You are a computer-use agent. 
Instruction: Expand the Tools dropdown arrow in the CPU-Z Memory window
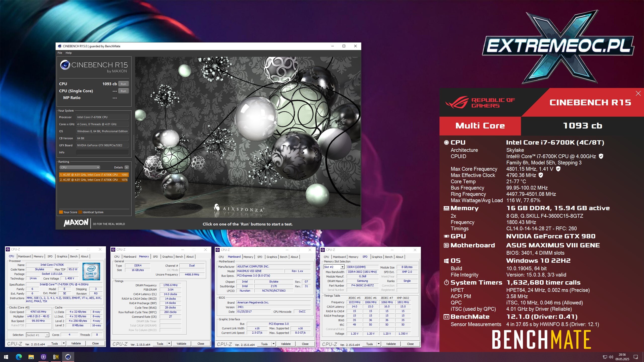(169, 344)
